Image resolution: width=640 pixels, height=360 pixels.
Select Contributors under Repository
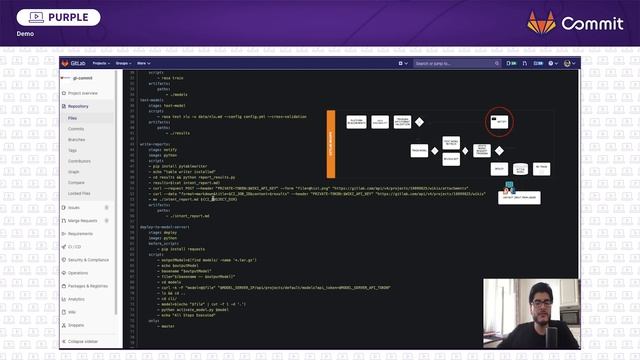pos(79,161)
